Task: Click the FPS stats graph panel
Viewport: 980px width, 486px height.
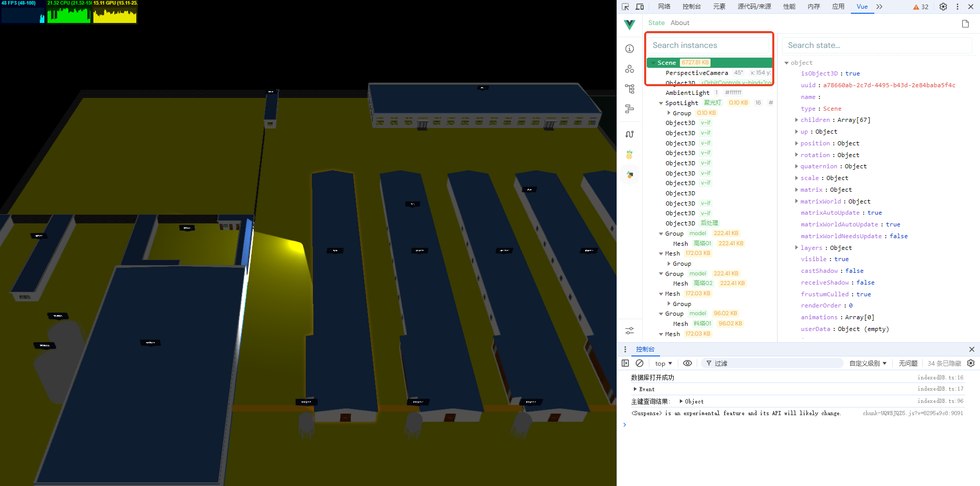Action: (x=23, y=12)
